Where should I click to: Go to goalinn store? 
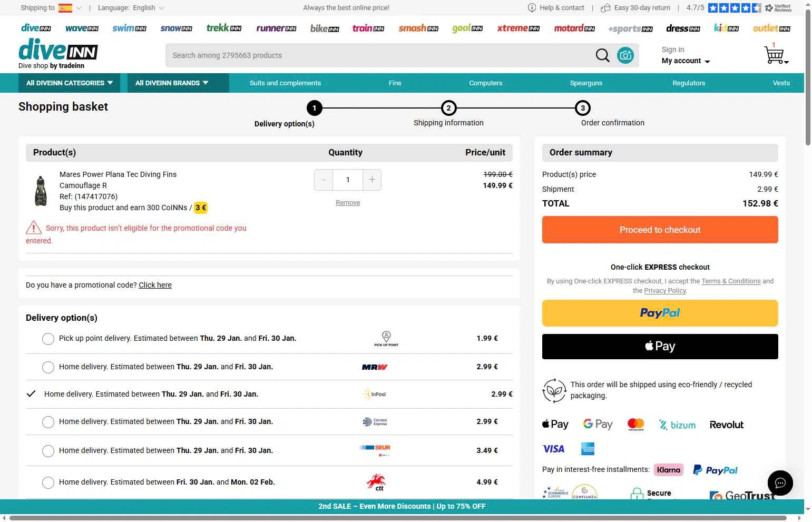(x=467, y=28)
